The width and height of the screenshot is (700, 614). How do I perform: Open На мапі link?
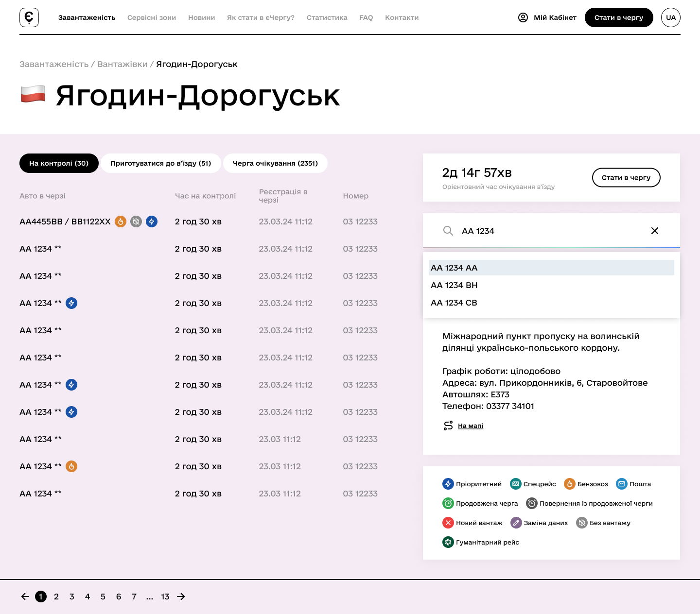(470, 426)
